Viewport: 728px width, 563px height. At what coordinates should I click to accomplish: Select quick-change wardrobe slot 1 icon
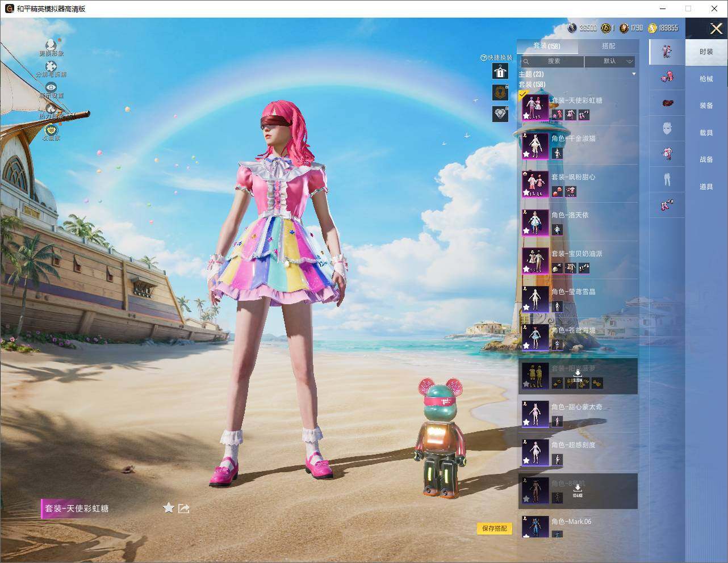point(500,71)
